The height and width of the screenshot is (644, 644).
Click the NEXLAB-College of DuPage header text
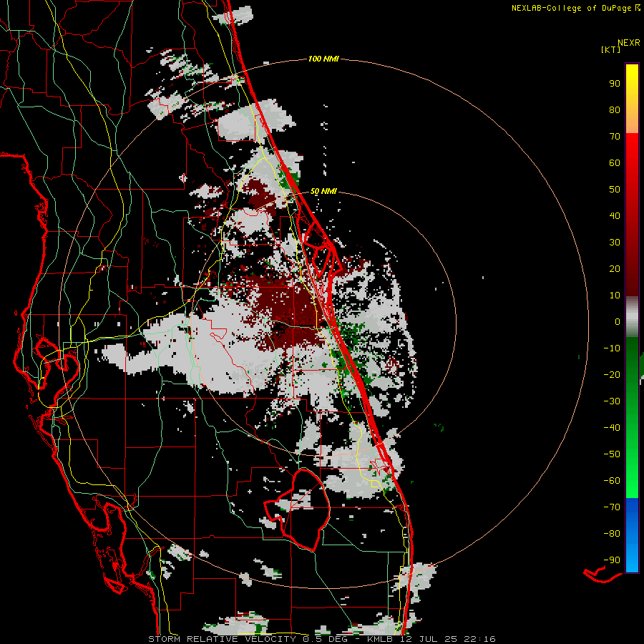[x=572, y=8]
